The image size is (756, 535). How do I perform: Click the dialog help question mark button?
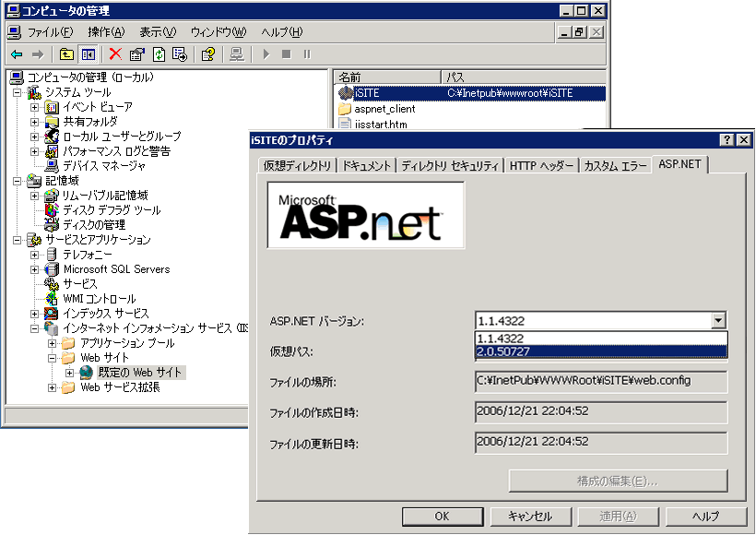(727, 140)
